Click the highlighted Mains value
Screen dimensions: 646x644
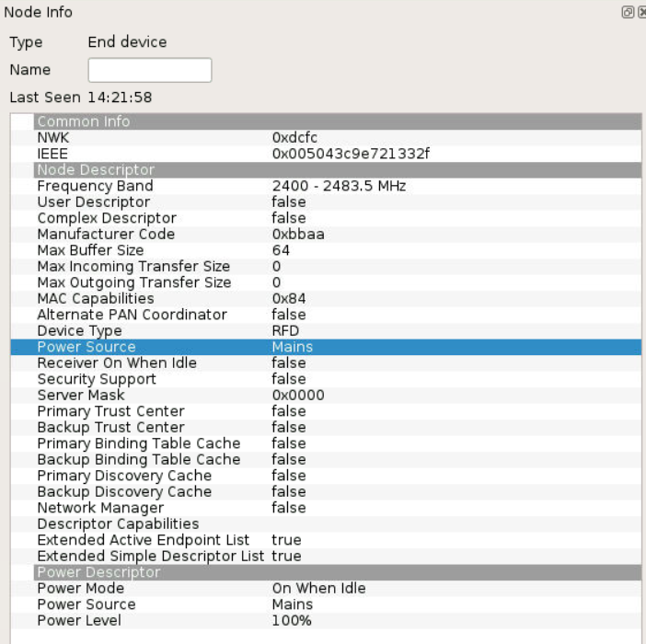click(x=292, y=347)
